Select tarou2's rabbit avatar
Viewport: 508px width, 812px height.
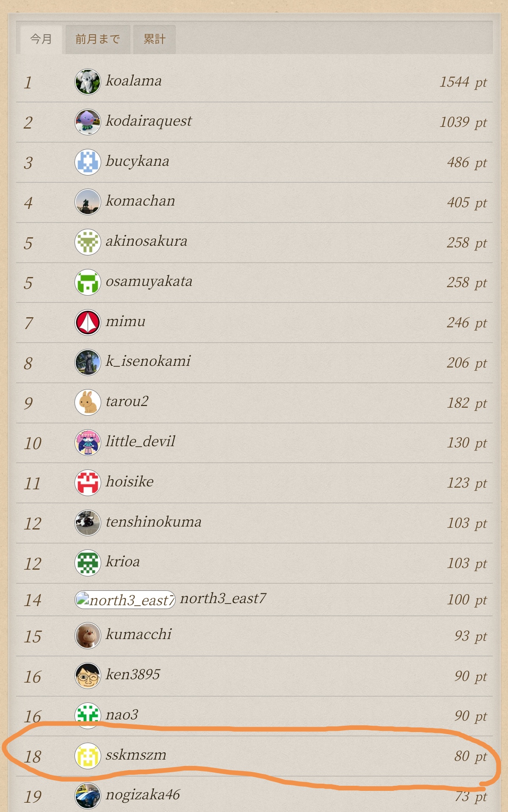coord(88,402)
